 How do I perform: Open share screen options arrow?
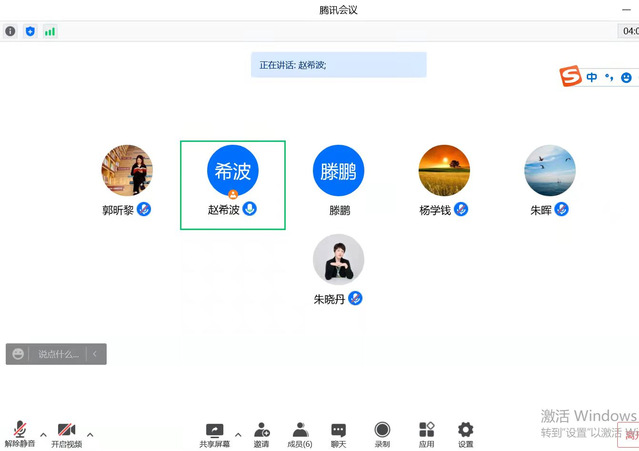pyautogui.click(x=237, y=434)
